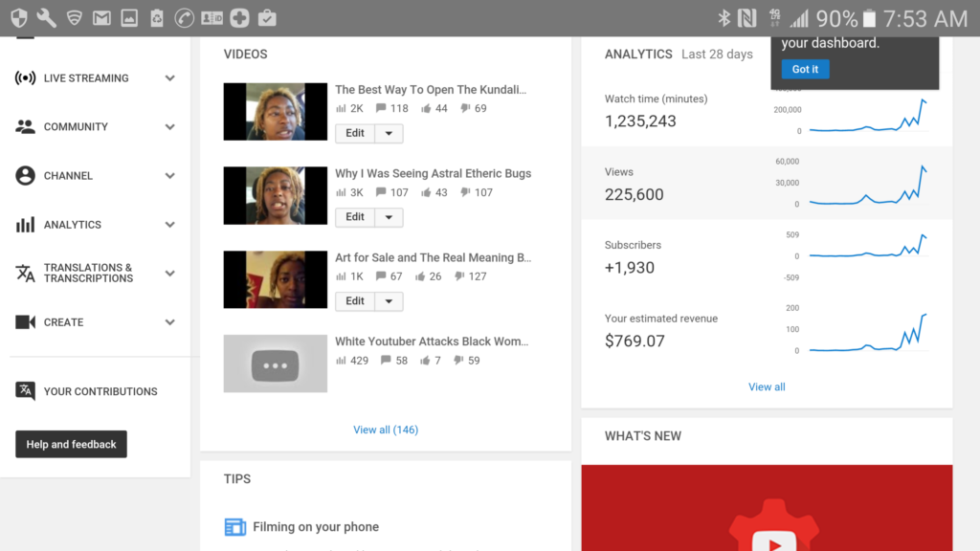Click views icon on Kundalini video
This screenshot has width=980, height=551.
tap(341, 108)
